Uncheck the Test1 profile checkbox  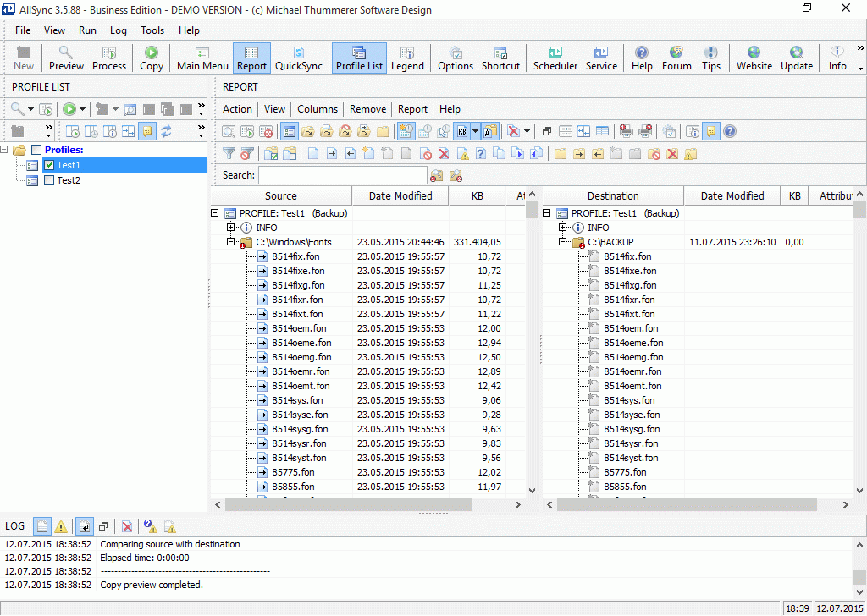tap(49, 165)
